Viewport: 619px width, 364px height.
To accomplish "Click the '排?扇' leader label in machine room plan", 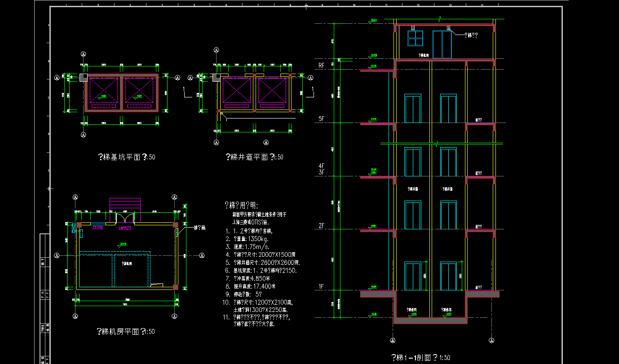I will pyautogui.click(x=199, y=228).
